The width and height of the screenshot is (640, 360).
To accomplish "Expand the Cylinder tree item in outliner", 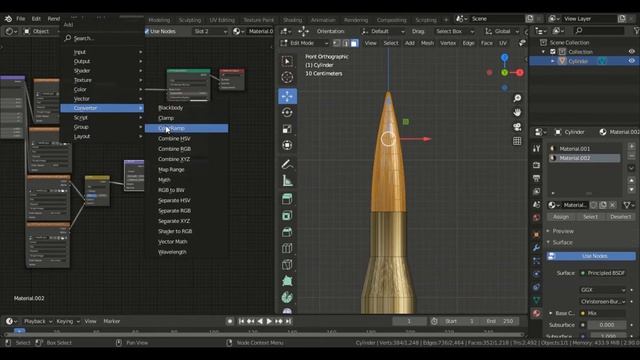I will [x=553, y=61].
